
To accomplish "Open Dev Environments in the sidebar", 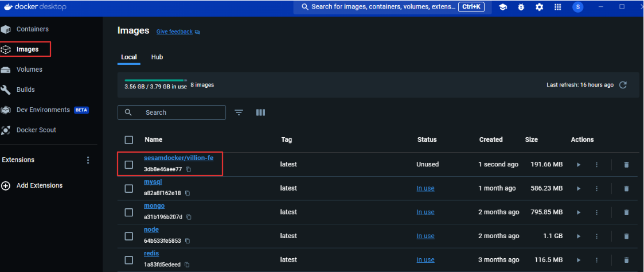I will (44, 110).
